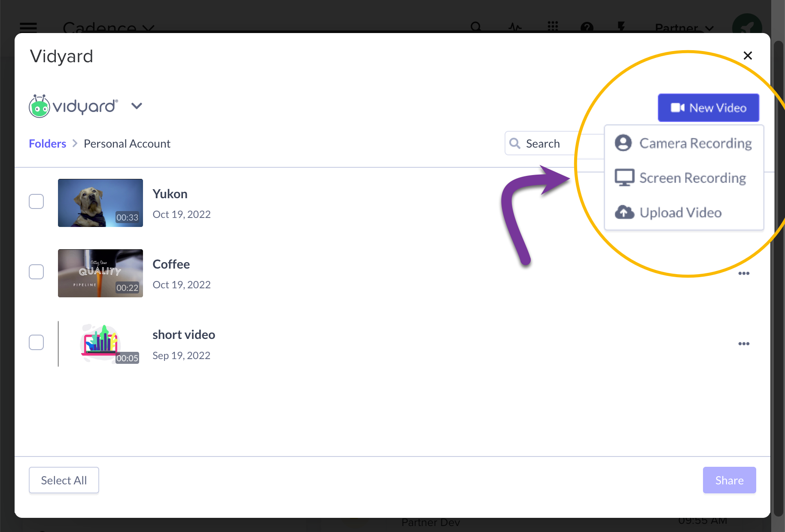Click the hamburger menu in background app
The image size is (785, 532).
pos(28,27)
